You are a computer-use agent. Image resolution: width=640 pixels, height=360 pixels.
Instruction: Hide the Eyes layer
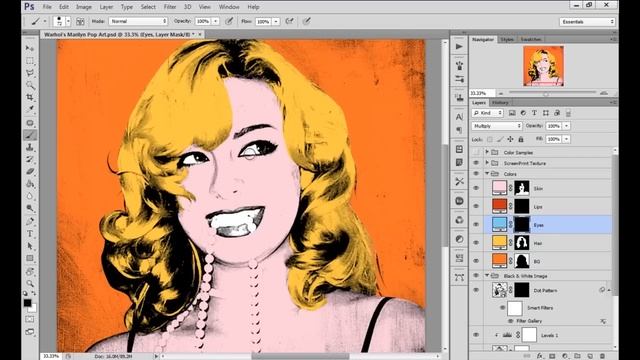(476, 225)
